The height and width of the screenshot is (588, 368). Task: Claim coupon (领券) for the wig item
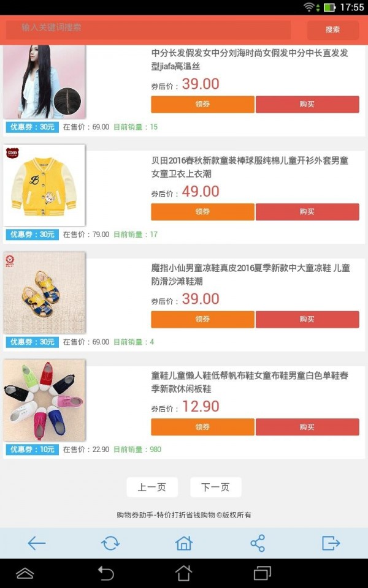click(203, 104)
